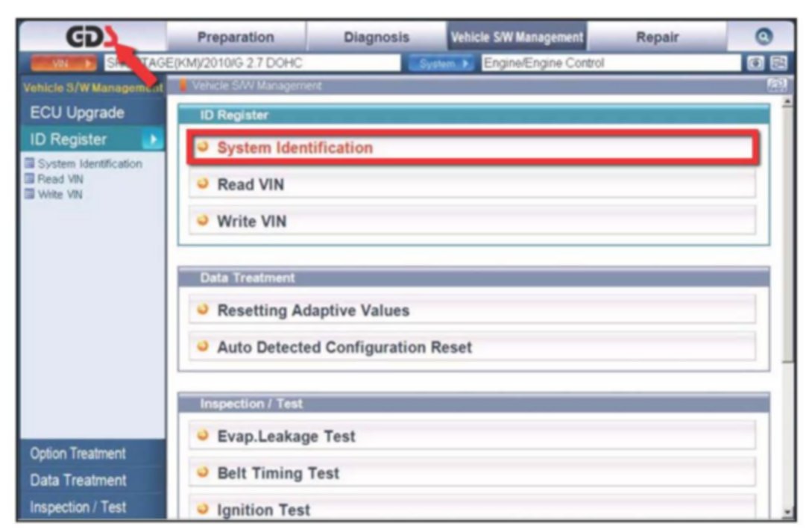This screenshot has height=529, width=812.
Task: Choose Write VIN in ID Register list
Action: (251, 222)
